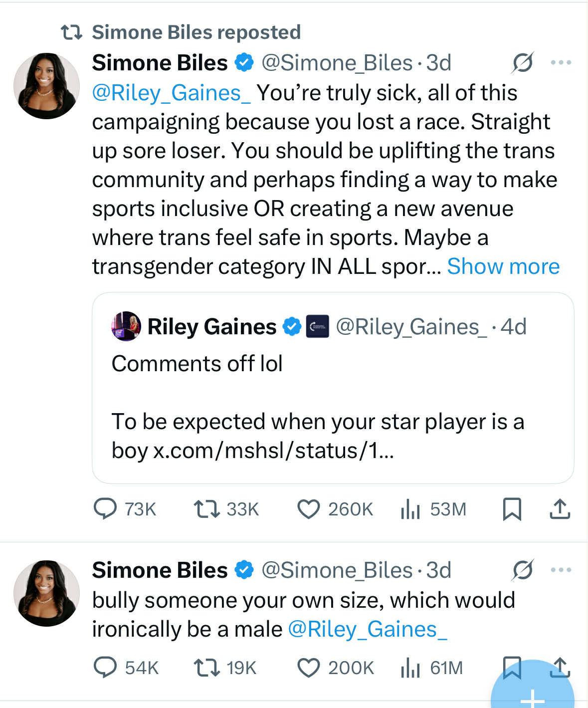
Task: Click Simone Biles' blue verified badge
Action: [x=244, y=62]
